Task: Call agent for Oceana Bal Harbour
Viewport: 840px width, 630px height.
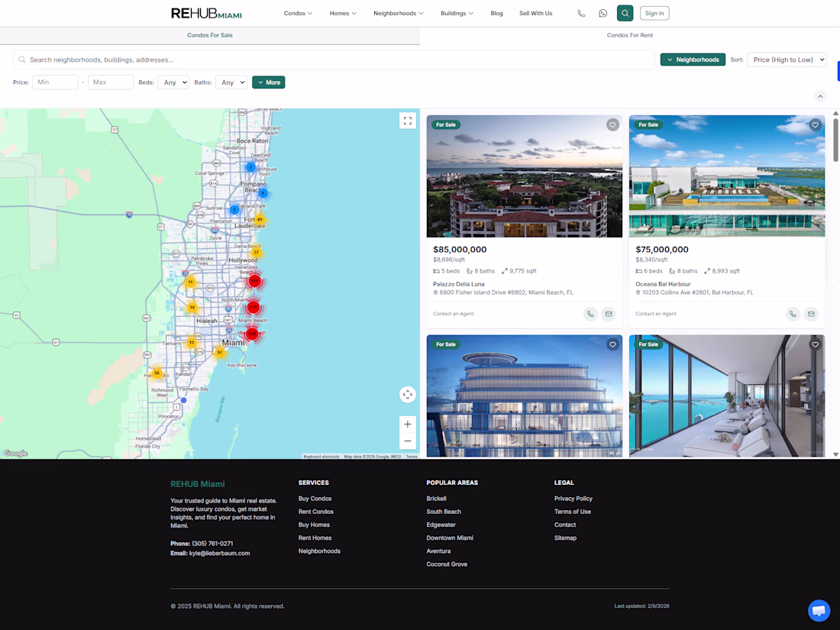Action: [793, 314]
